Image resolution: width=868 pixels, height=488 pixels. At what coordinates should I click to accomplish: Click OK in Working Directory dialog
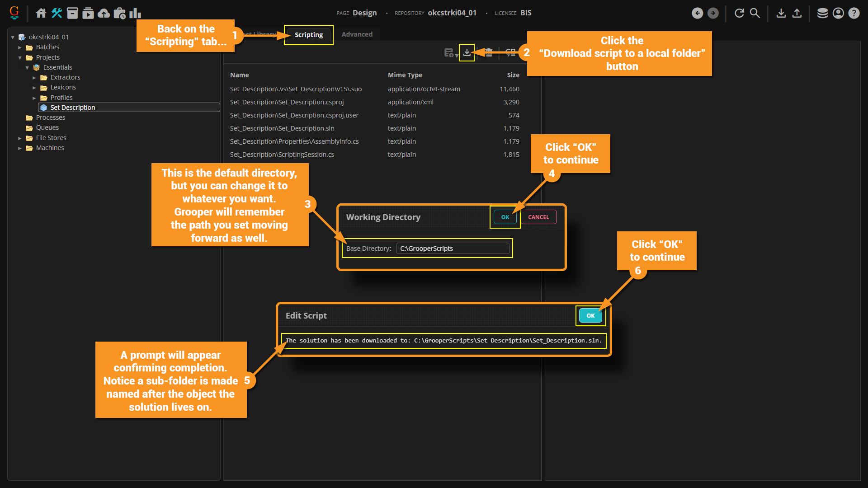pos(505,217)
